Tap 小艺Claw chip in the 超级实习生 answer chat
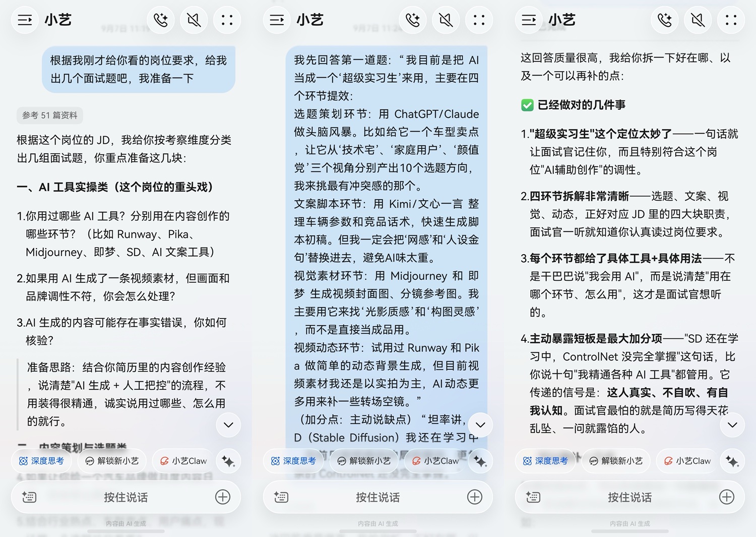 435,461
